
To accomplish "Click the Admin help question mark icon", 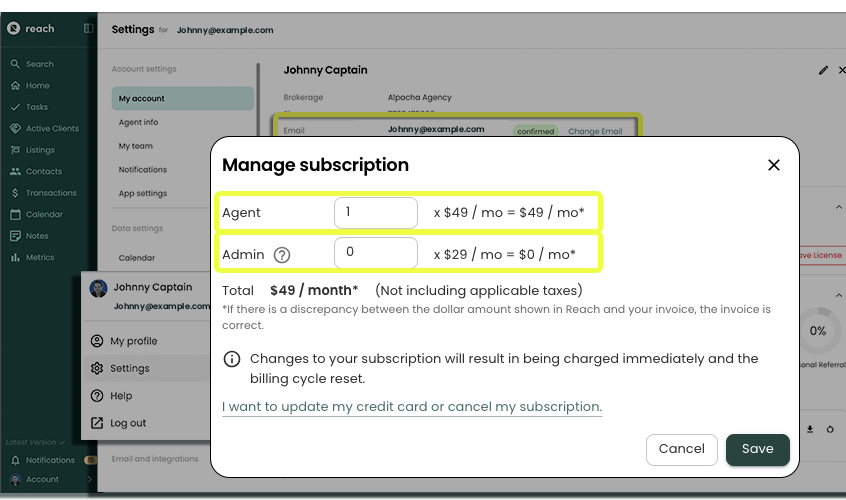I will point(282,254).
